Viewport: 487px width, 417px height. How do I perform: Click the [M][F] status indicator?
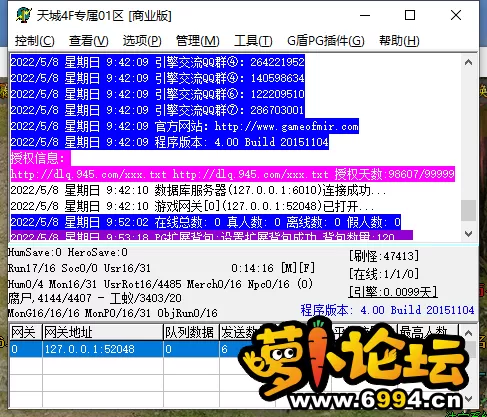(298, 268)
